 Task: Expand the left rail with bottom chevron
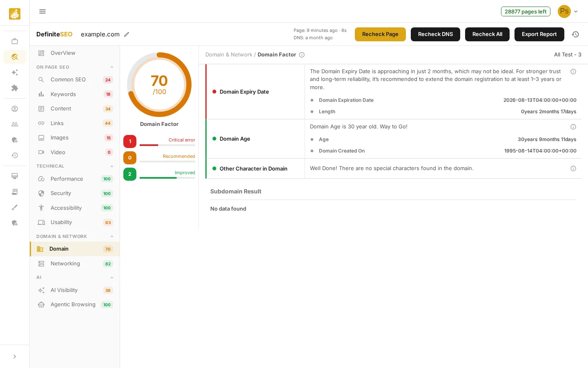click(x=15, y=357)
